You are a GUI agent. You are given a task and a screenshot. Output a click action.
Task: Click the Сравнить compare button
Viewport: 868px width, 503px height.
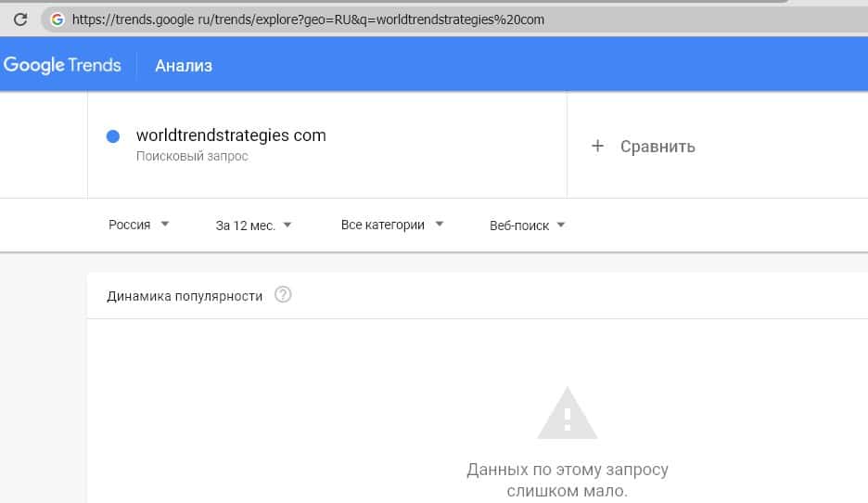657,147
